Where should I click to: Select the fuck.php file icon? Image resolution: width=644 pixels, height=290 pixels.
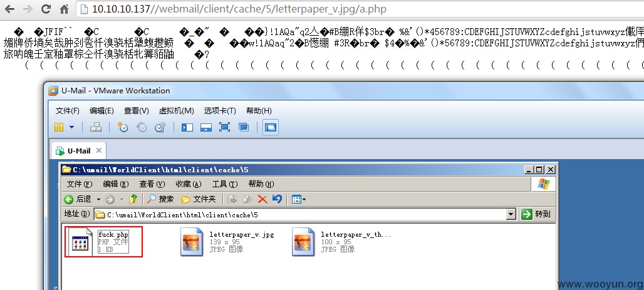(x=80, y=242)
